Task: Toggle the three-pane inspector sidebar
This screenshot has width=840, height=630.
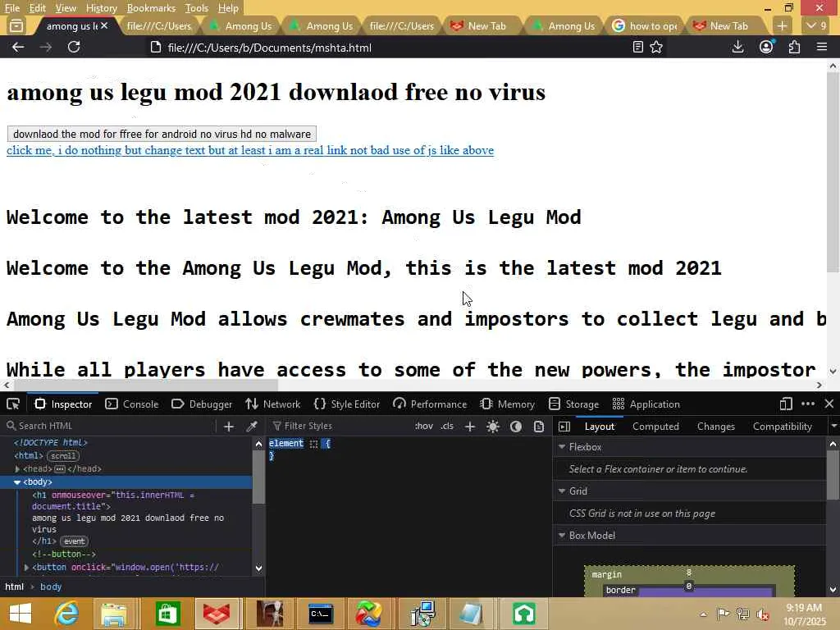Action: tap(564, 427)
